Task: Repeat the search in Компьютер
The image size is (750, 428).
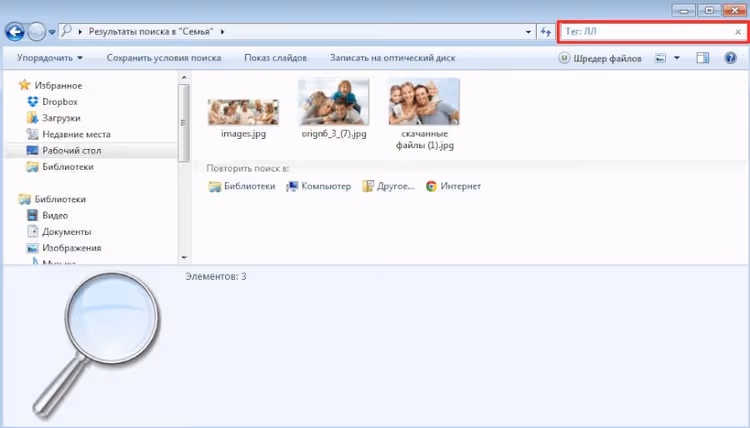Action: 319,187
